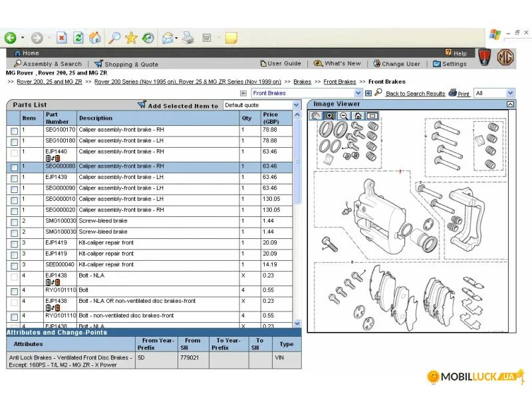Viewport: 532px width, 398px height.
Task: Follow the Brakes breadcrumb link
Action: point(303,82)
